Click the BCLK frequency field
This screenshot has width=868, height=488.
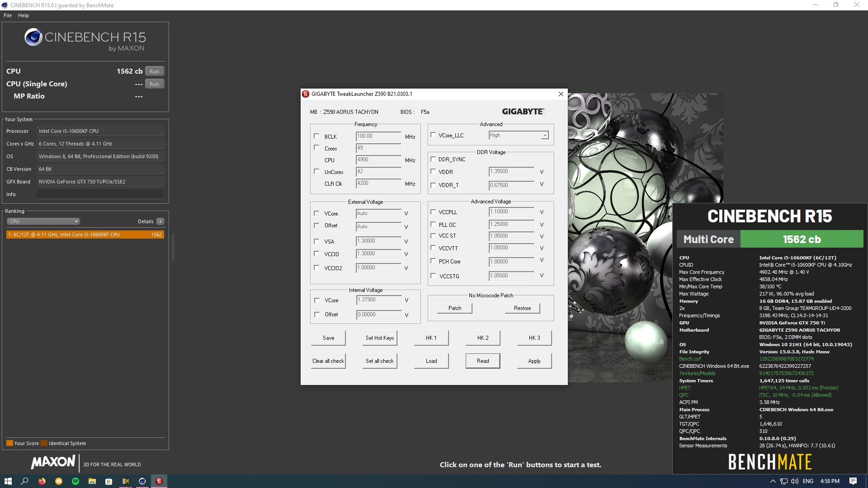(x=378, y=136)
